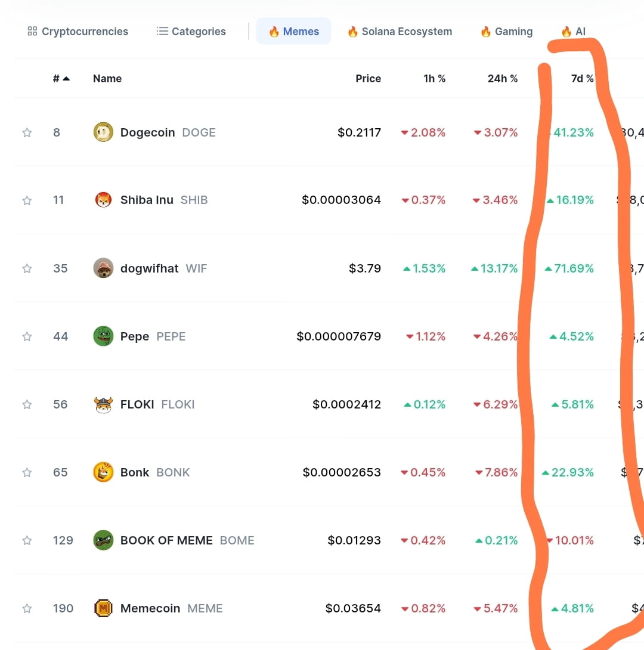Viewport: 644px width, 650px height.
Task: Favorite Memecoin using its star
Action: [x=27, y=608]
